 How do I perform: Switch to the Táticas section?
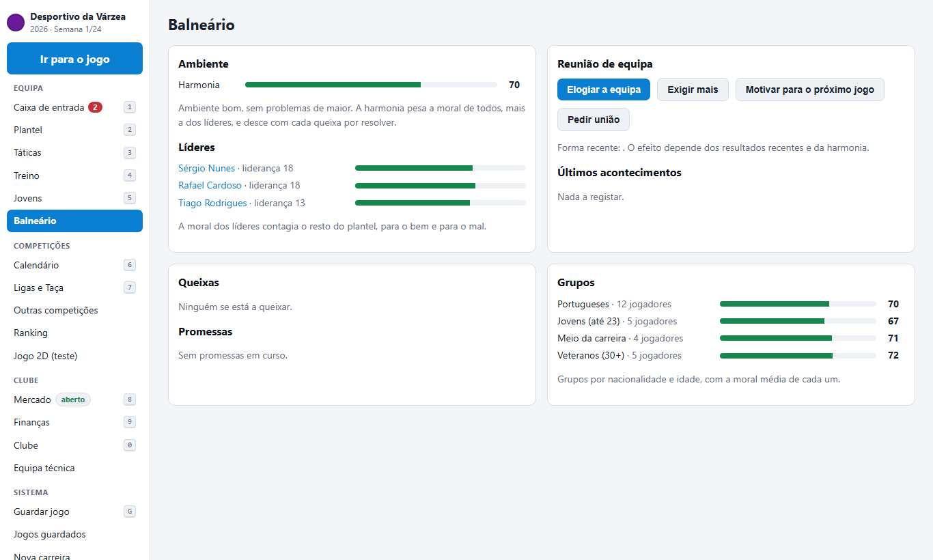74,152
